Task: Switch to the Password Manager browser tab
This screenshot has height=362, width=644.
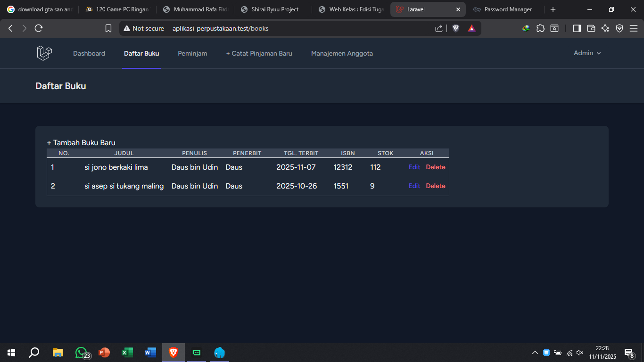Action: (x=507, y=9)
